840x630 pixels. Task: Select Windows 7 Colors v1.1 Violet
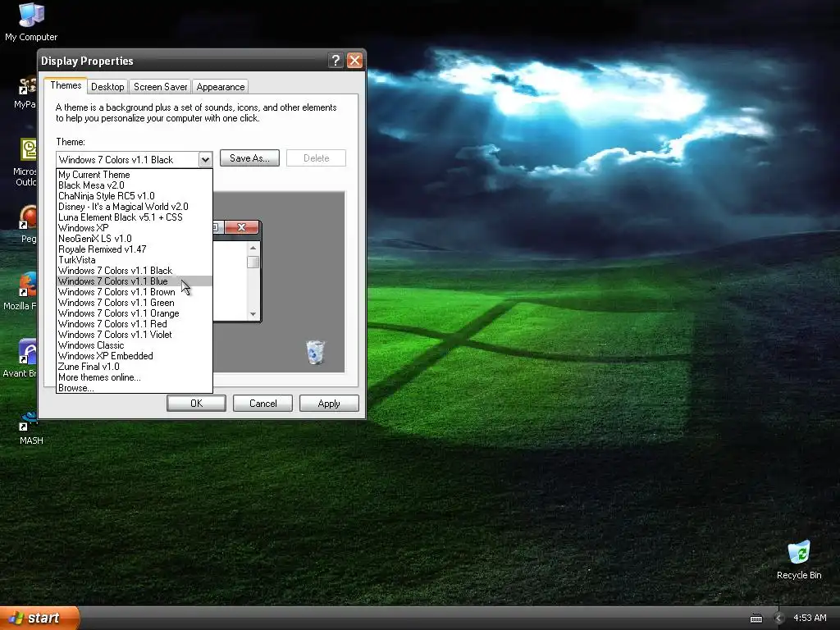tap(135, 335)
